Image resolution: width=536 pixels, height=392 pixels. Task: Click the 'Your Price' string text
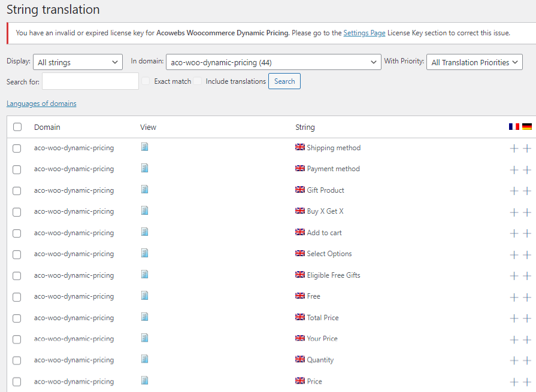pos(322,339)
